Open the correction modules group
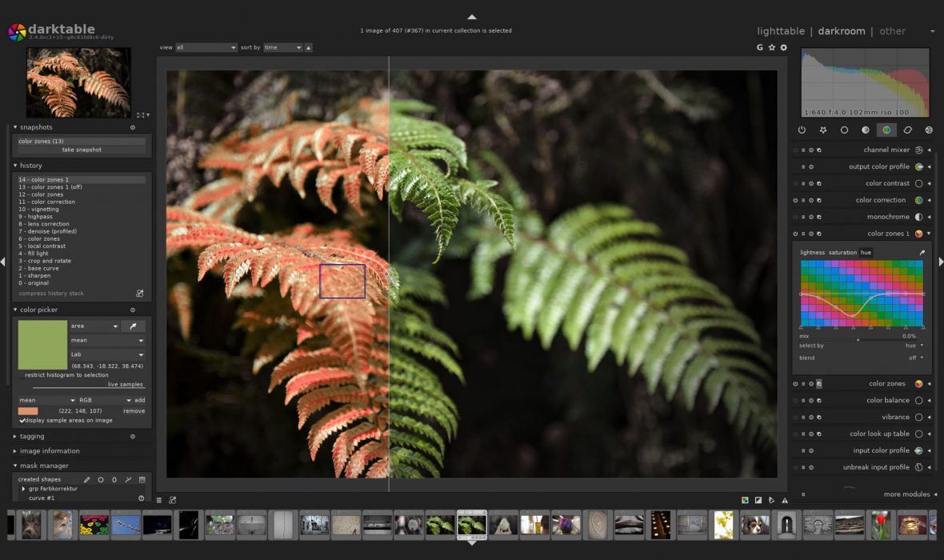Viewport: 944px width, 560px height. [908, 130]
